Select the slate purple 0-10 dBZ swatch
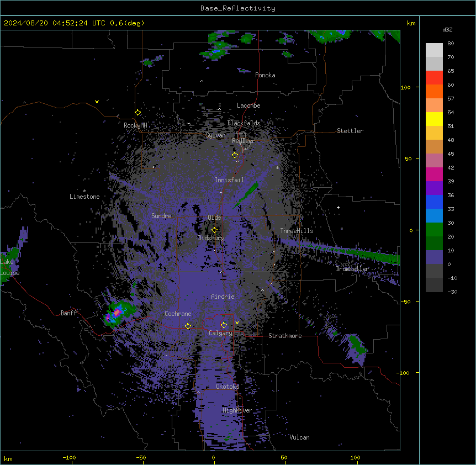 (x=434, y=257)
